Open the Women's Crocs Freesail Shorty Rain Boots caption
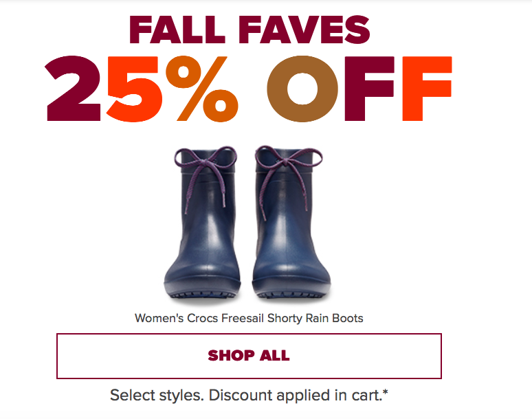The height and width of the screenshot is (419, 532). point(249,318)
